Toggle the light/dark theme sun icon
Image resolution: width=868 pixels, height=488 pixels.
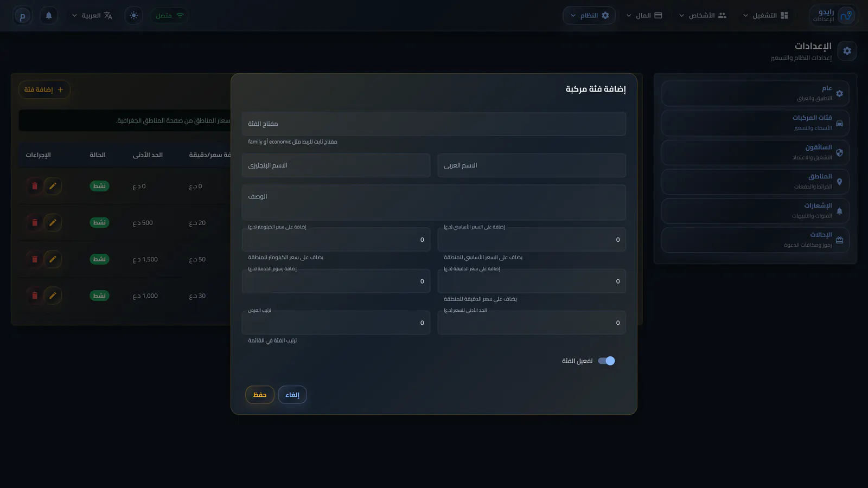(134, 16)
